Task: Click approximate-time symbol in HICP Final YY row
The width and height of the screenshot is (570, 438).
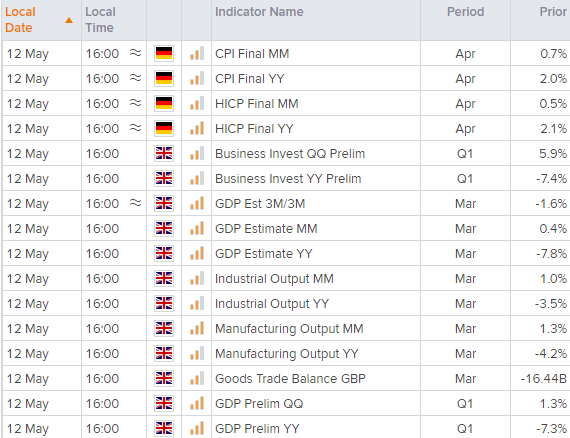Action: (136, 128)
